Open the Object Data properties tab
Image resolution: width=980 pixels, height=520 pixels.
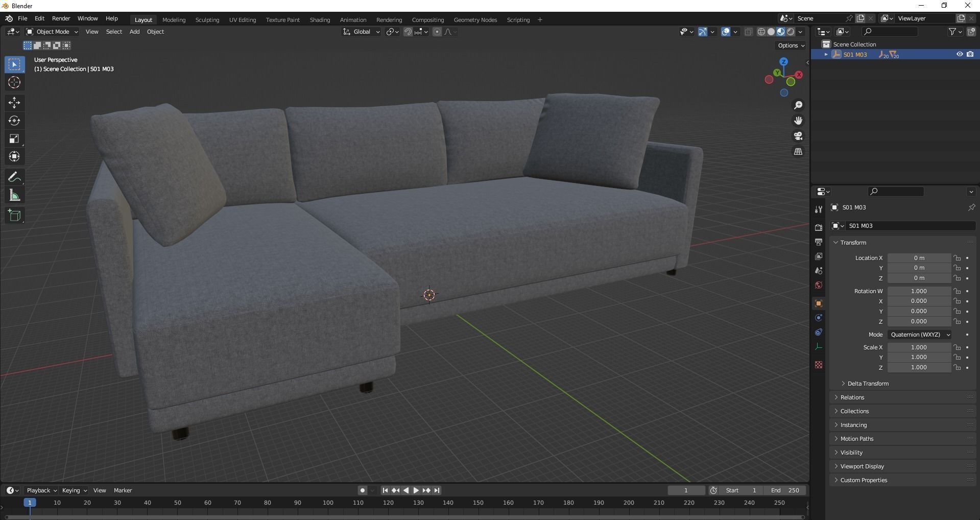tap(819, 346)
